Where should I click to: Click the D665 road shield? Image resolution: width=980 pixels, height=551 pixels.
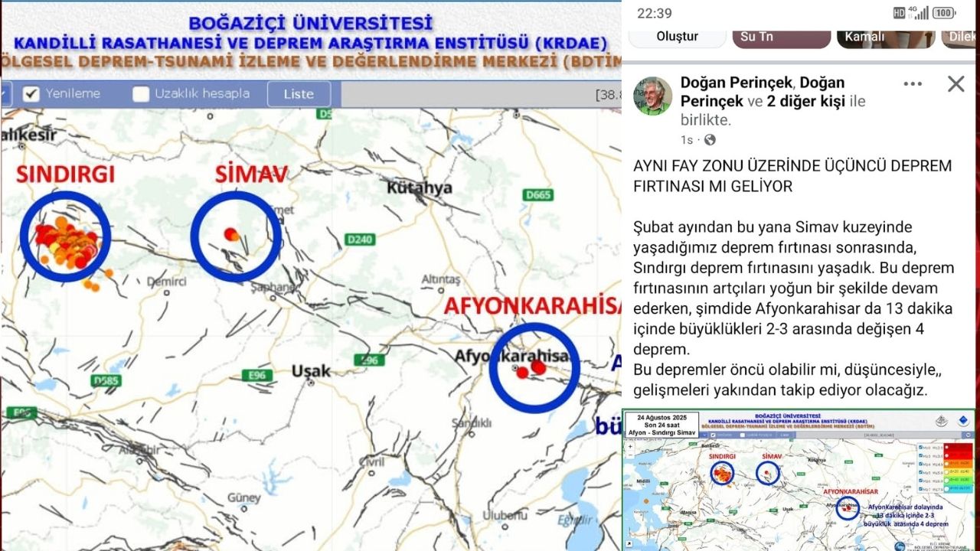[538, 195]
